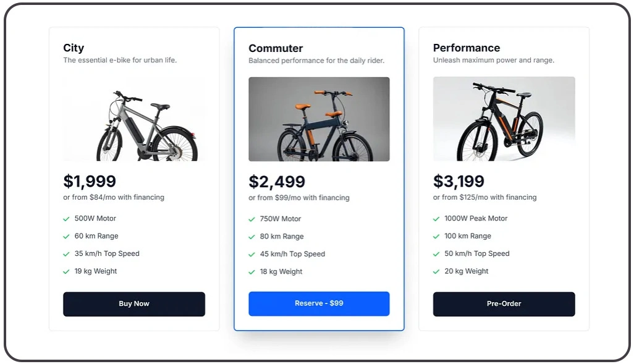This screenshot has width=634, height=364.
Task: Open the Performance e-bike photo
Action: (x=504, y=119)
